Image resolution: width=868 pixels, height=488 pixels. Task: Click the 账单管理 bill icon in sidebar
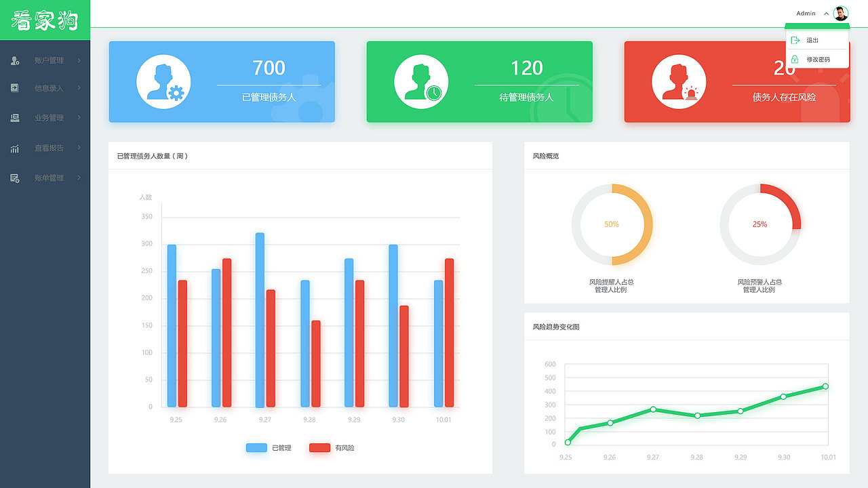15,178
